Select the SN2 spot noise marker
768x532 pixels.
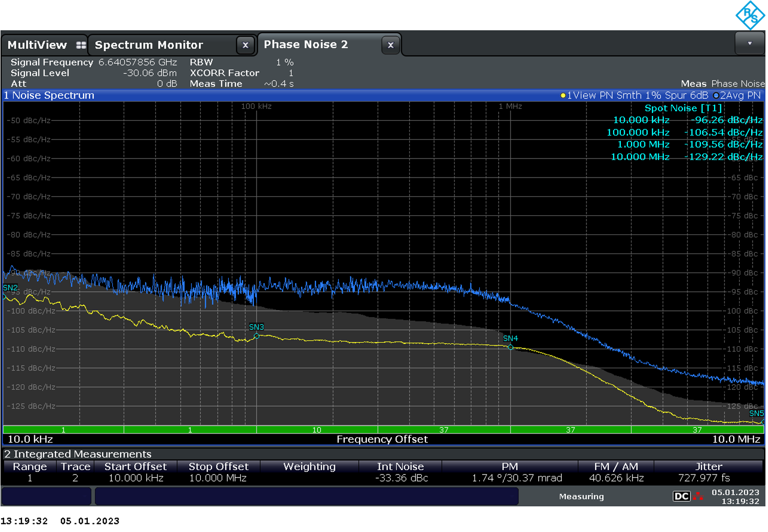tap(10, 288)
